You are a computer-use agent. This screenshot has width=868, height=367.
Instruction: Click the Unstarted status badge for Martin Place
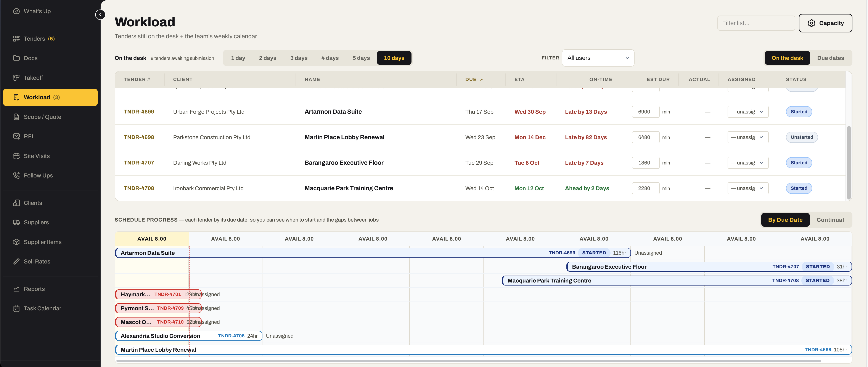(802, 137)
